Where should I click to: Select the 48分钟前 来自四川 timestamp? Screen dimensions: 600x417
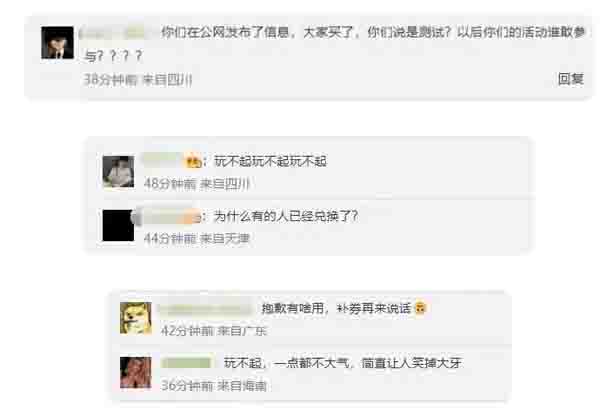click(197, 184)
